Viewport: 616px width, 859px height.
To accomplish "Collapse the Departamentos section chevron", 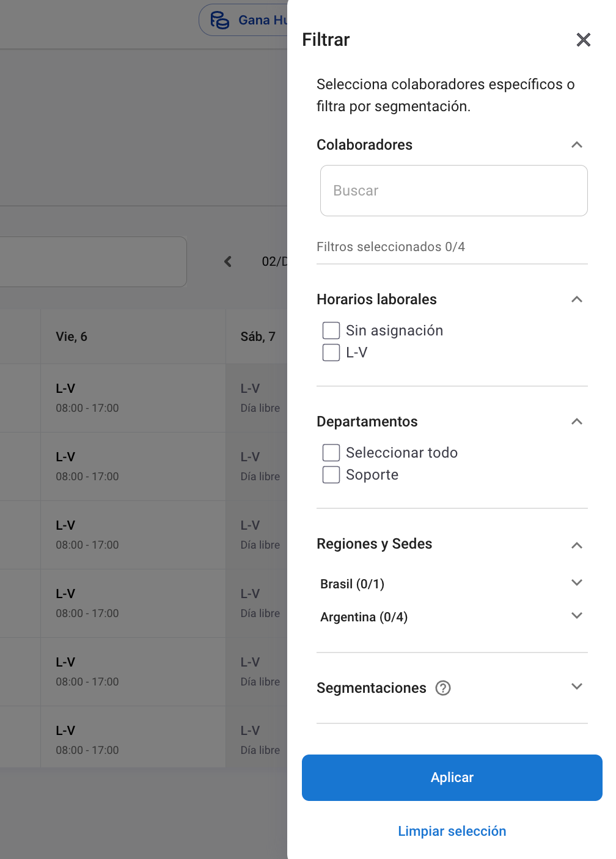I will click(x=577, y=422).
